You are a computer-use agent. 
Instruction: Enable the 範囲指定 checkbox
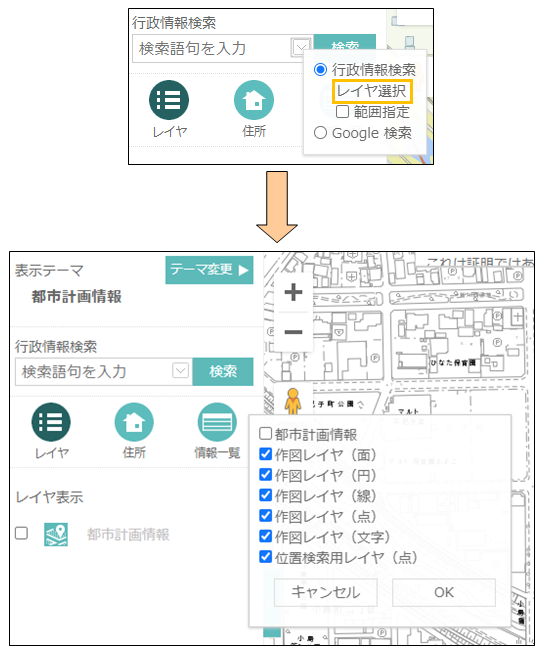click(342, 111)
